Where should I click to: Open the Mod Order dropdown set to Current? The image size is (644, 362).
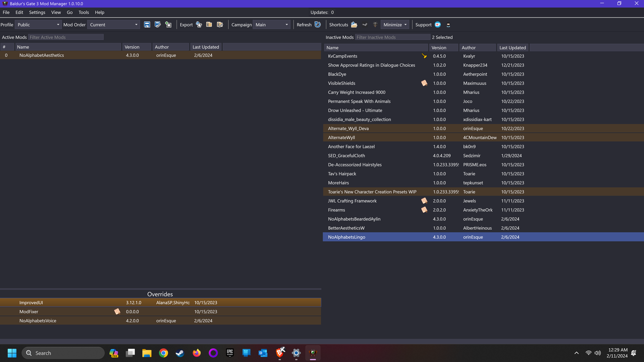pyautogui.click(x=113, y=24)
